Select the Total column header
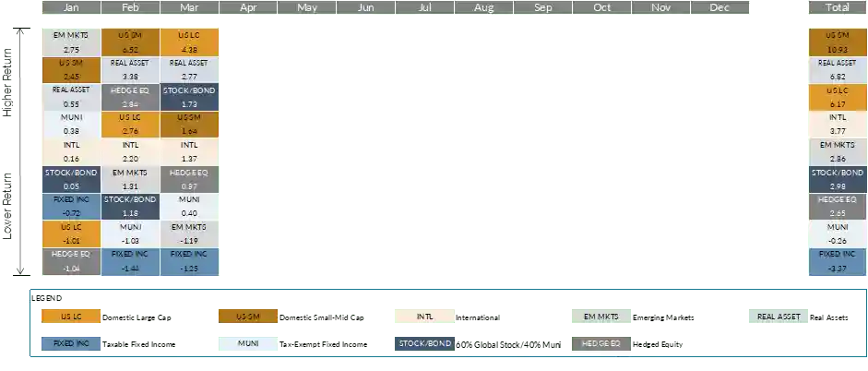Screen dimensions: 868x371 [x=837, y=7]
